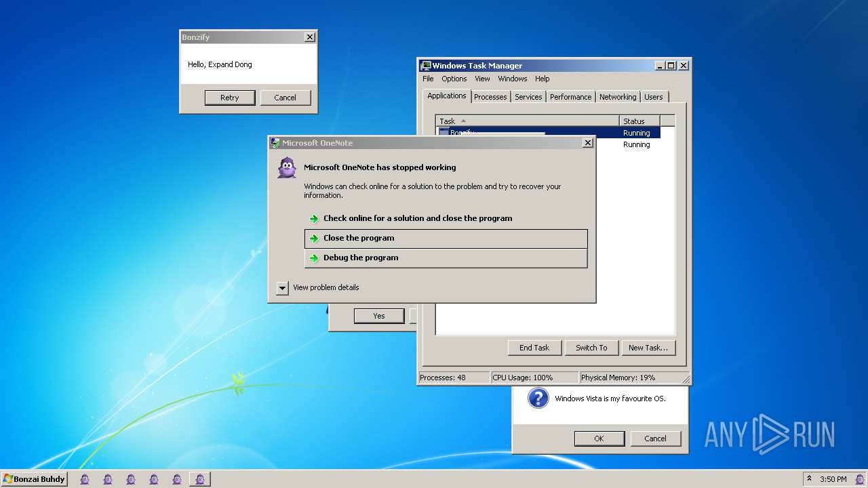
Task: Click the pressed active Bonzi taskbar button
Action: (x=199, y=479)
